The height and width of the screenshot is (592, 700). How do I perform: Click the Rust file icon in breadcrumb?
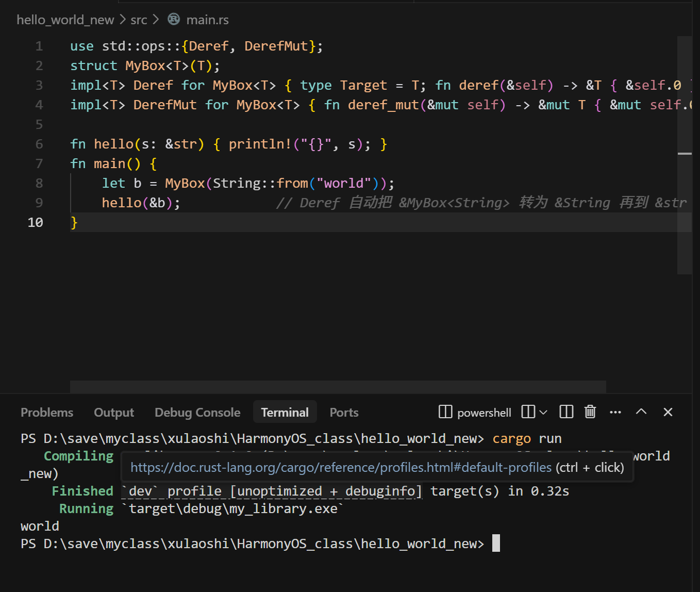[x=174, y=19]
